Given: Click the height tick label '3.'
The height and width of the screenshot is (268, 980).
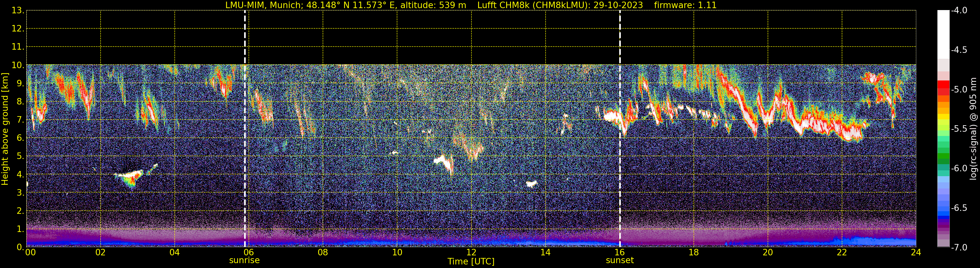Looking at the screenshot, I should [20, 193].
